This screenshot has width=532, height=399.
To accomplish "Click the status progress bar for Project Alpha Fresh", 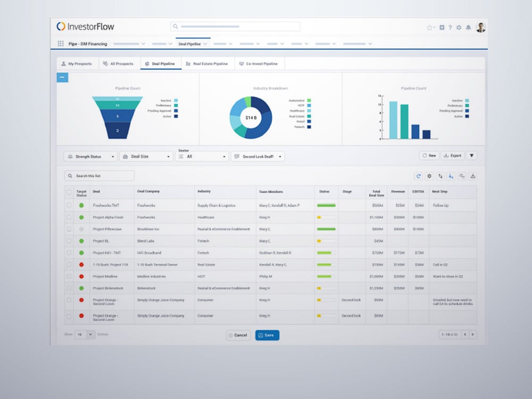I will point(326,217).
